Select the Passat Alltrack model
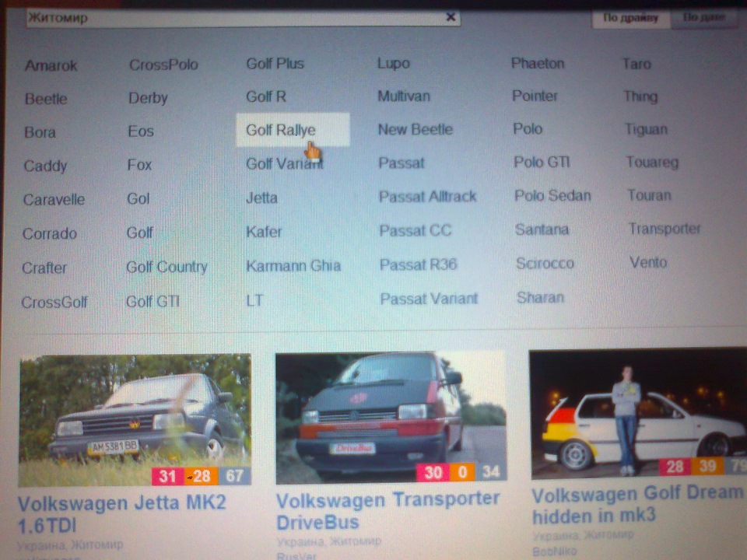This screenshot has height=560, width=747. pos(428,196)
